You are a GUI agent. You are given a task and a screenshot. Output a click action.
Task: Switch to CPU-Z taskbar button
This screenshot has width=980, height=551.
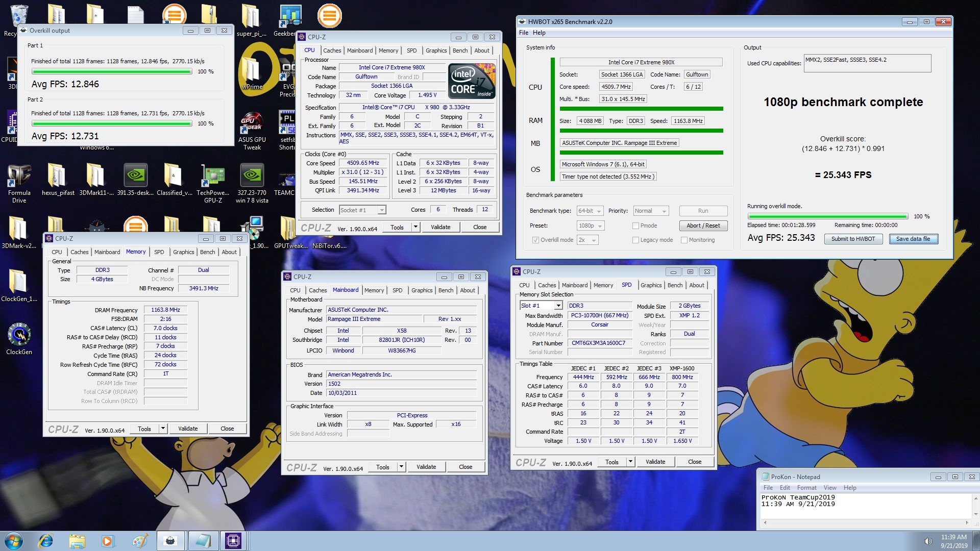coord(233,541)
